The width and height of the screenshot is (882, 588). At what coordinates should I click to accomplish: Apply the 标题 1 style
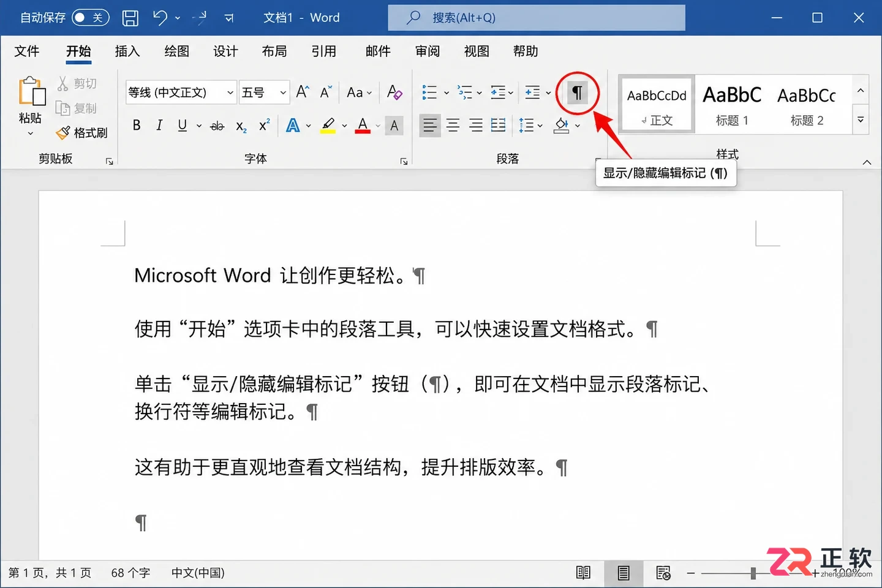(732, 105)
